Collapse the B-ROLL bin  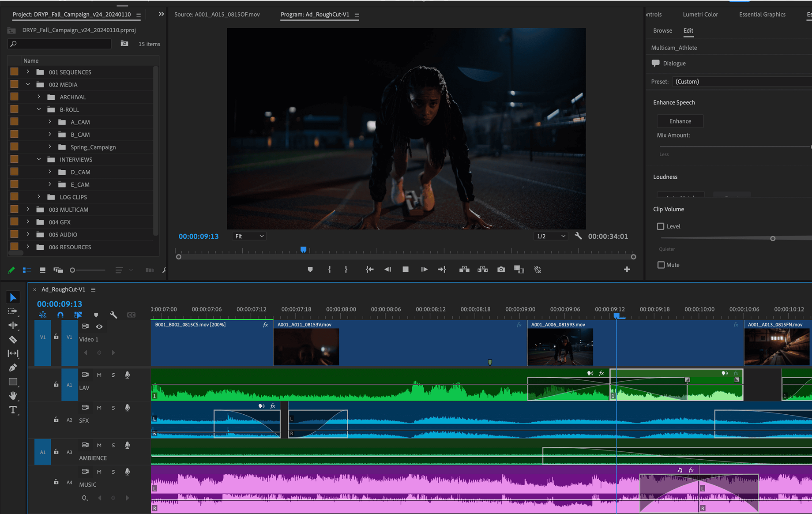coord(39,109)
